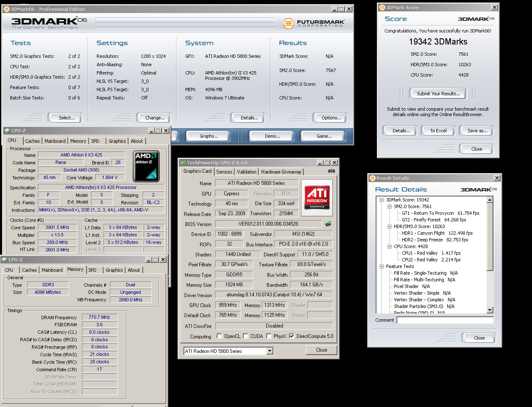Open the Validation tab in GPU-Z
The height and width of the screenshot is (407, 532).
tap(247, 172)
